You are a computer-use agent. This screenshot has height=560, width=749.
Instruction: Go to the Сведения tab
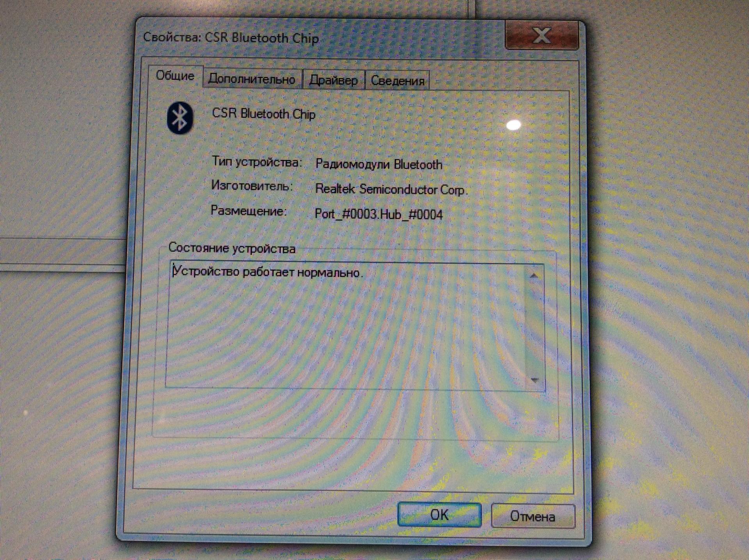(x=398, y=80)
